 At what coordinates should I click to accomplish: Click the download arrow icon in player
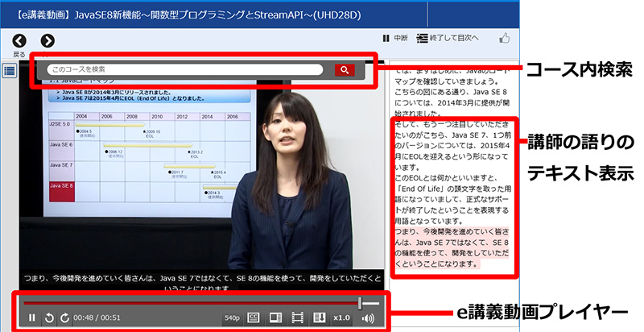tap(319, 317)
